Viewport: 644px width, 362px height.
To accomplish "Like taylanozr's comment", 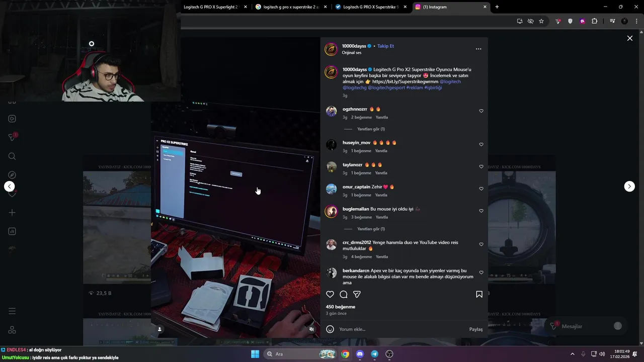I will click(481, 167).
